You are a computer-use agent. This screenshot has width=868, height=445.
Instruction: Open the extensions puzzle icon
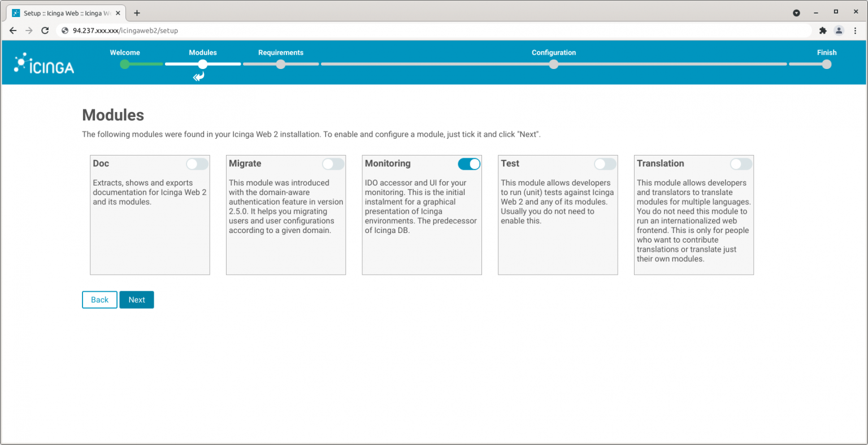pyautogui.click(x=823, y=31)
